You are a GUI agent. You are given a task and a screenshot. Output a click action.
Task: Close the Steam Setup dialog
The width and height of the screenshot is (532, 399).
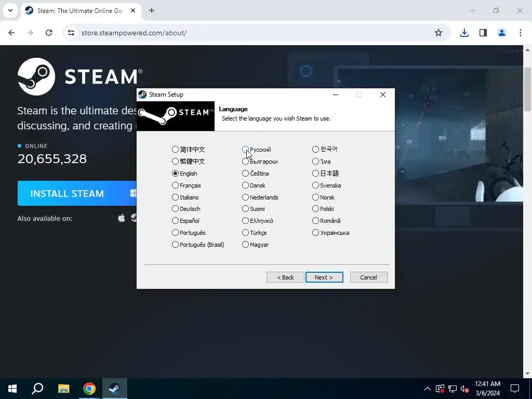(383, 95)
